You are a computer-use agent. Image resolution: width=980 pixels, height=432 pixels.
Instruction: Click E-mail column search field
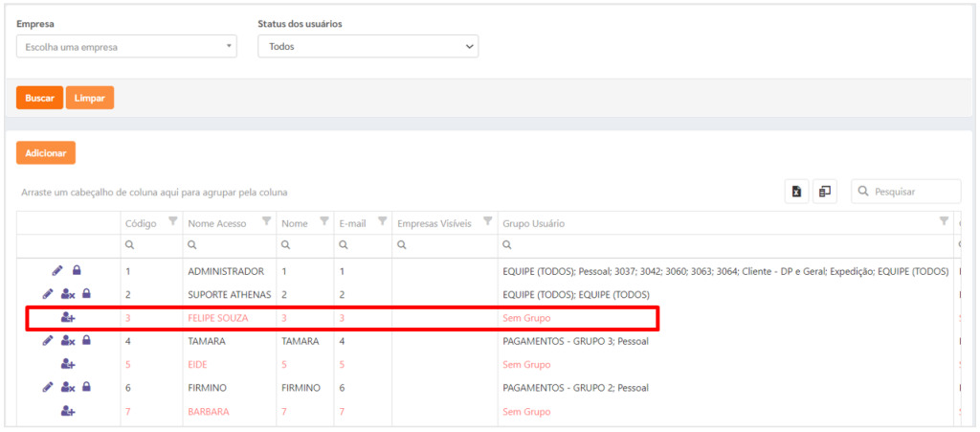pyautogui.click(x=363, y=246)
